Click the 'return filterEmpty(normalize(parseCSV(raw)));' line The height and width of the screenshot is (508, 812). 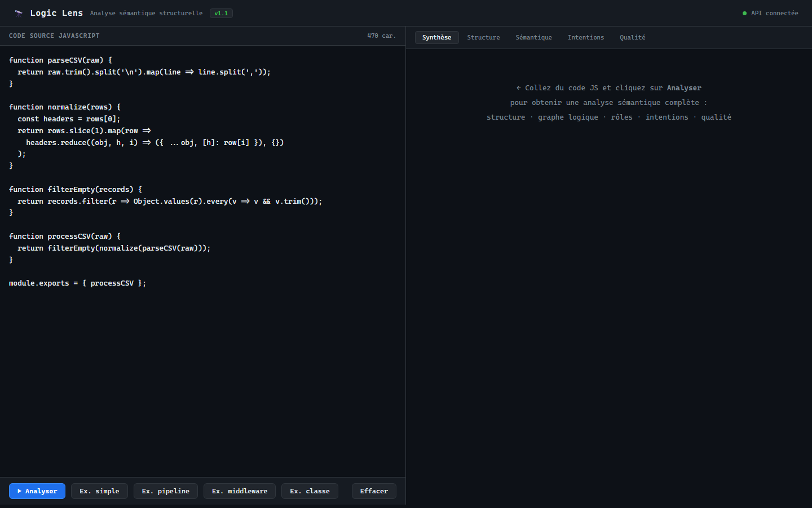[x=114, y=248]
